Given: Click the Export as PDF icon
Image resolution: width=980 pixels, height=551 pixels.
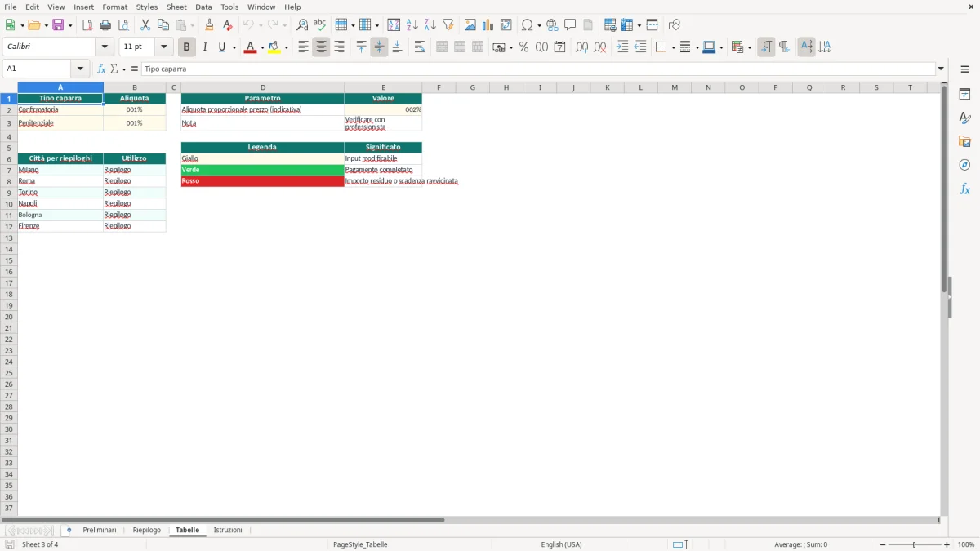Looking at the screenshot, I should click(87, 25).
